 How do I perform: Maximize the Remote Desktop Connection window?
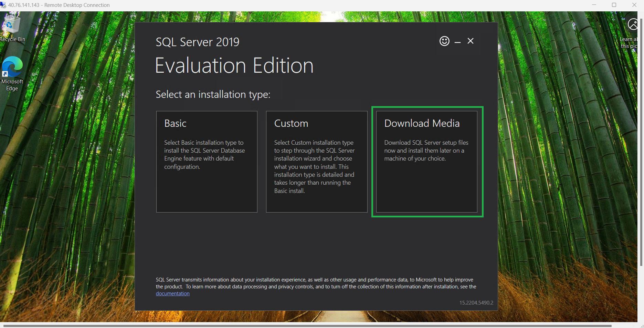point(614,5)
